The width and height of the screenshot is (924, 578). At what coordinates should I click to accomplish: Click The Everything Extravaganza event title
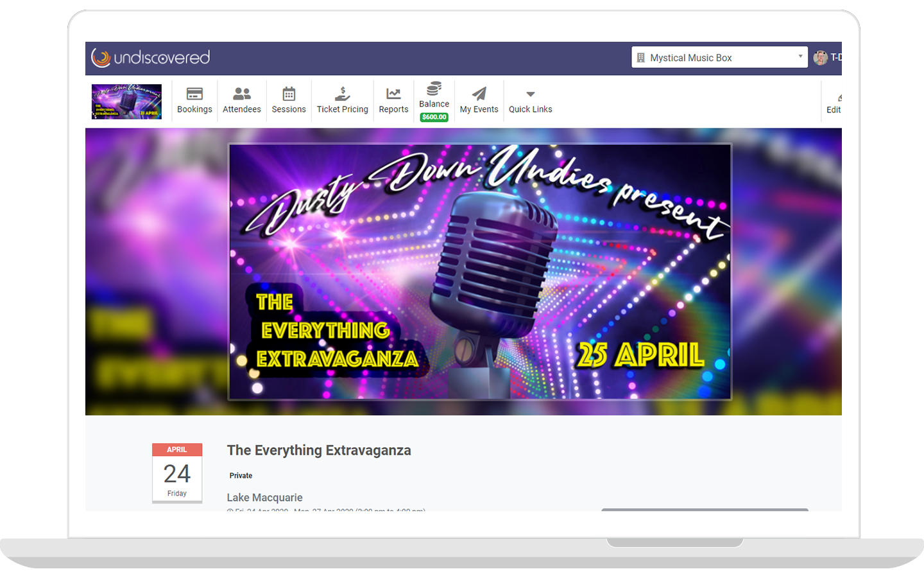(319, 450)
